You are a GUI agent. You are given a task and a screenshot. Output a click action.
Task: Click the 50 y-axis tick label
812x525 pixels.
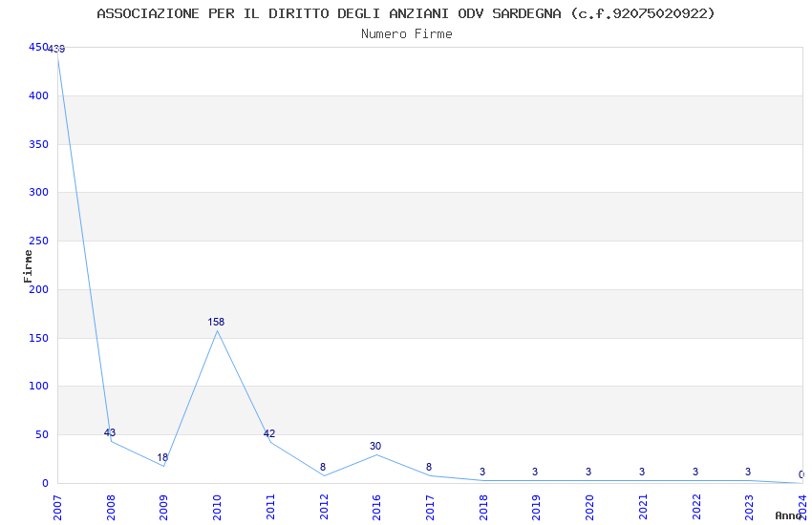coord(42,434)
